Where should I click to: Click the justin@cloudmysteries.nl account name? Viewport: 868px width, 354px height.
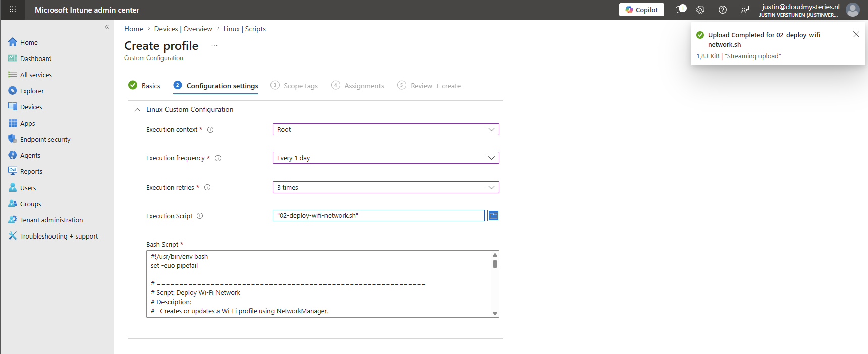(x=800, y=7)
